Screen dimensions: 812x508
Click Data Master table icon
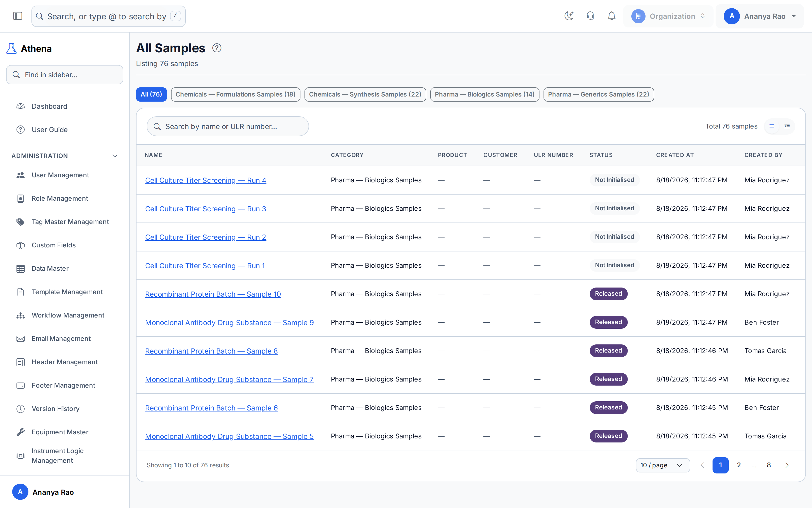[21, 268]
